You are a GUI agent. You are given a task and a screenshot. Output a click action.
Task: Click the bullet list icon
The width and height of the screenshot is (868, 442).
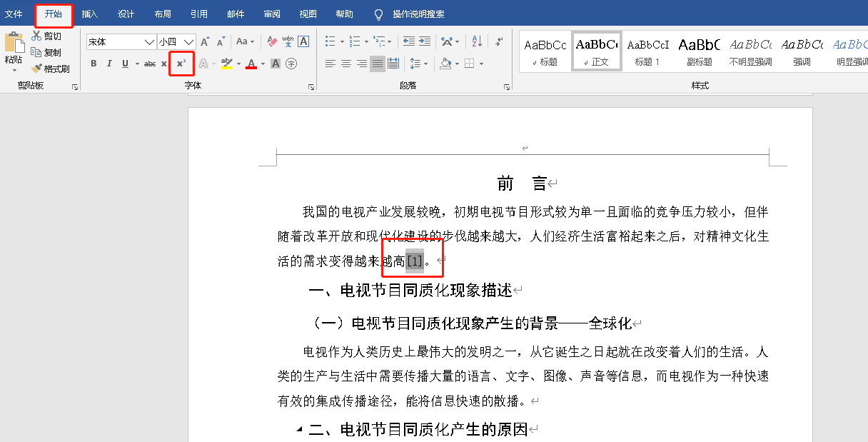pos(330,41)
